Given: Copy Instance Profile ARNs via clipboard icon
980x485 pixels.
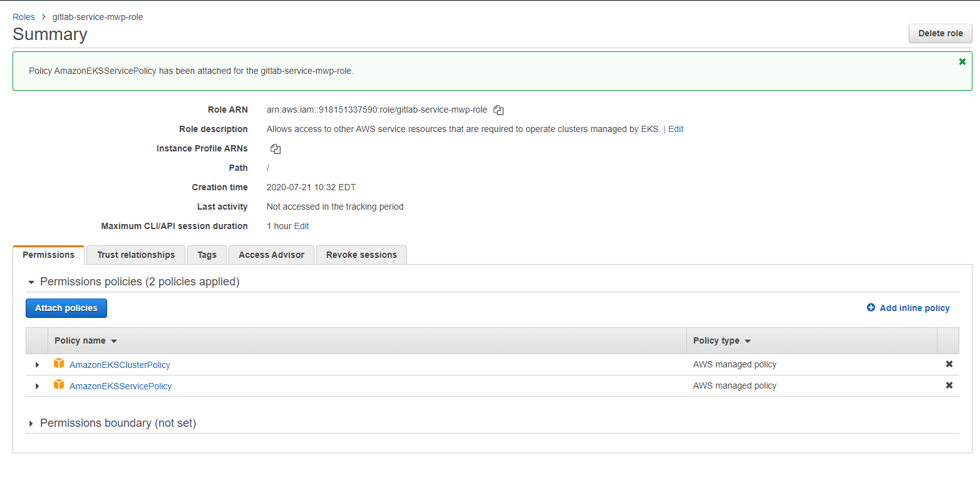Looking at the screenshot, I should 276,149.
